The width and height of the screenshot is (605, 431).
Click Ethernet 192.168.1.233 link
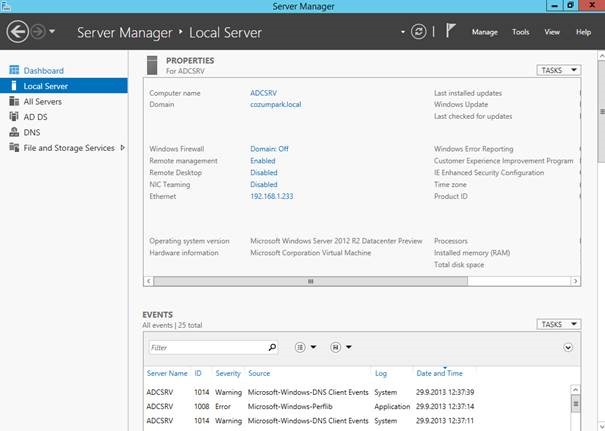click(x=272, y=196)
